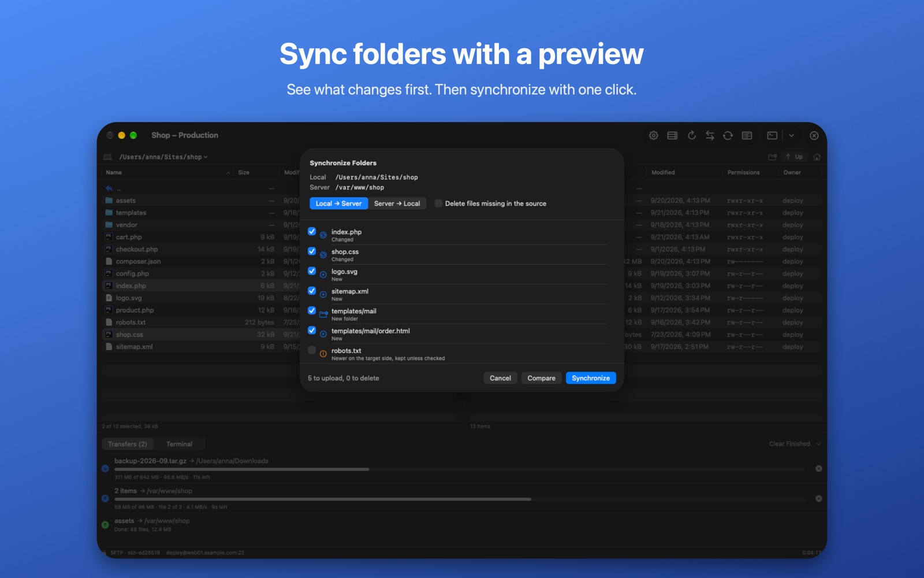Viewport: 924px width, 578px height.
Task: Uncheck sitemap.xml in sync list
Action: click(312, 291)
